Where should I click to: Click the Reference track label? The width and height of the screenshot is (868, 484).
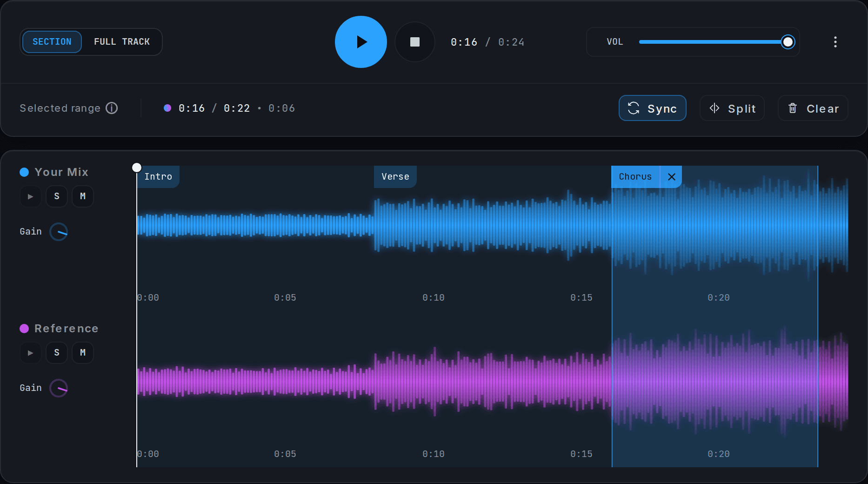coord(67,329)
